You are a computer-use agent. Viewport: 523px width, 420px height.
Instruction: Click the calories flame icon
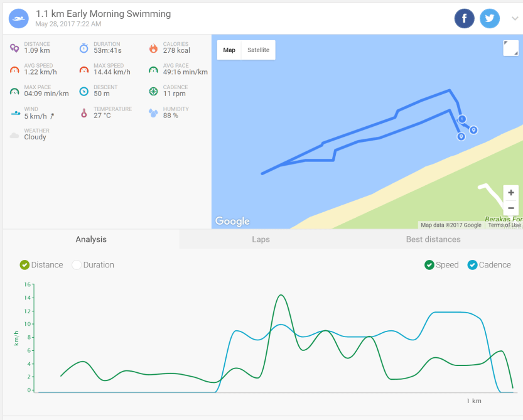pyautogui.click(x=153, y=48)
